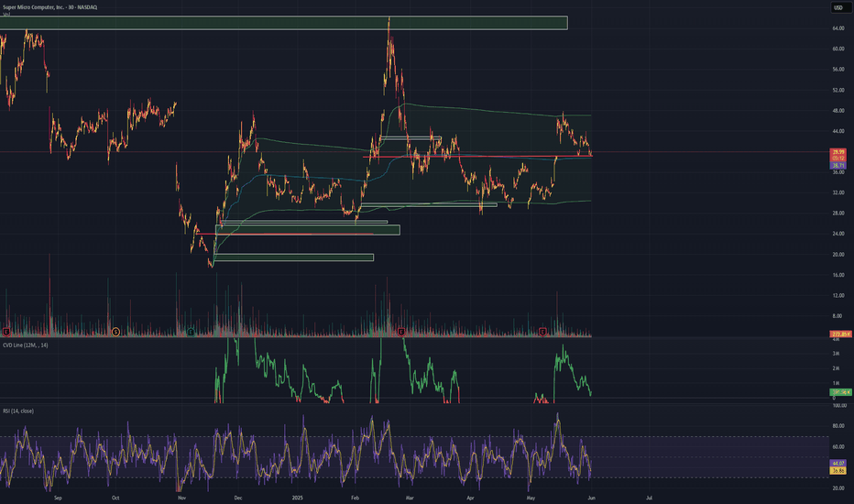Click the 48.00 price axis value
Viewport: 854px width, 504px height.
(838, 111)
